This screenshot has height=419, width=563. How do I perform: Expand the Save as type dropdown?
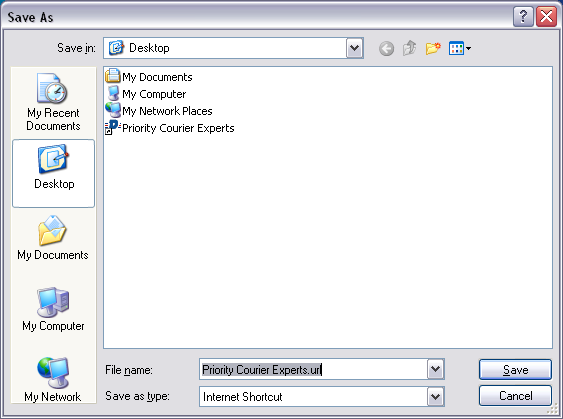(x=436, y=396)
